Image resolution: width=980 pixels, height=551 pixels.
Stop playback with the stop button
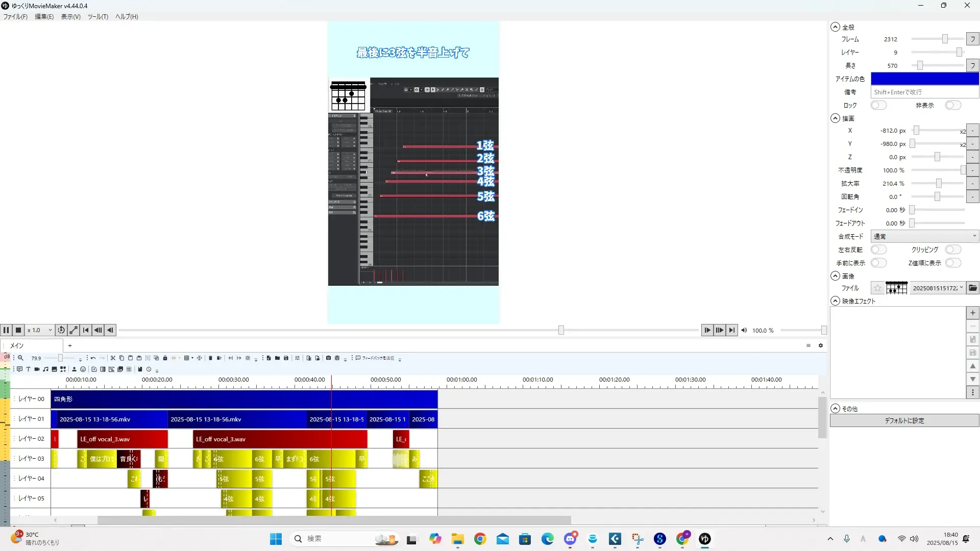18,330
